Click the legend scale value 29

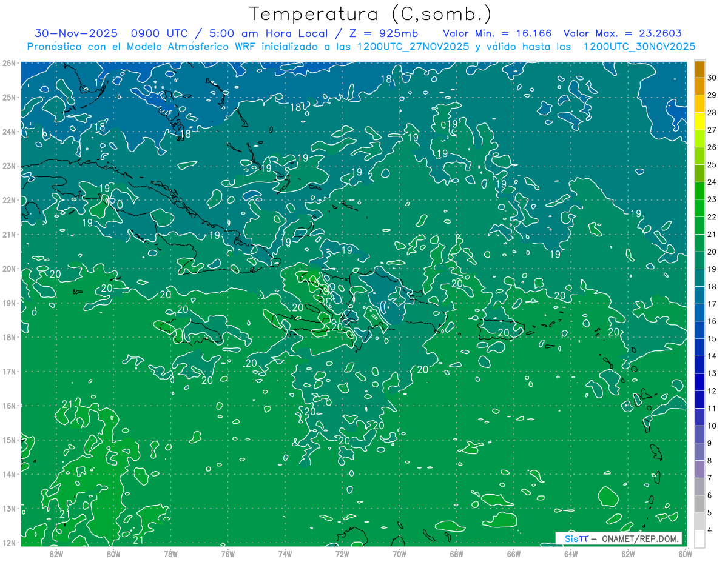pos(712,95)
